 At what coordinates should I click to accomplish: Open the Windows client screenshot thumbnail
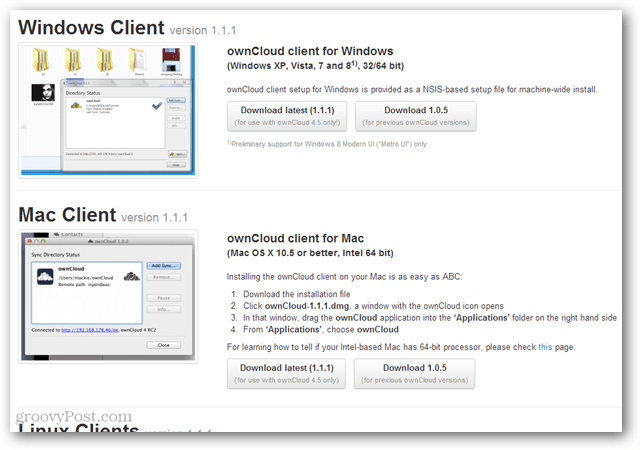coord(108,110)
